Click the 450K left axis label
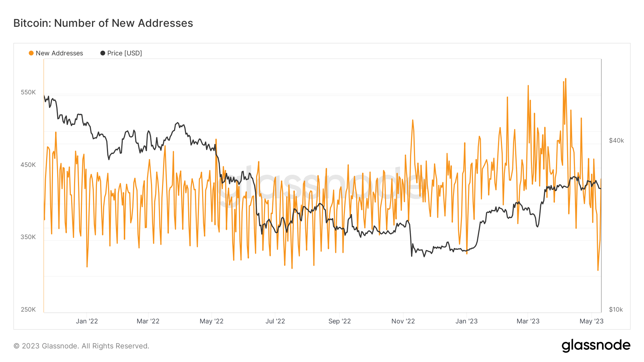 [28, 165]
